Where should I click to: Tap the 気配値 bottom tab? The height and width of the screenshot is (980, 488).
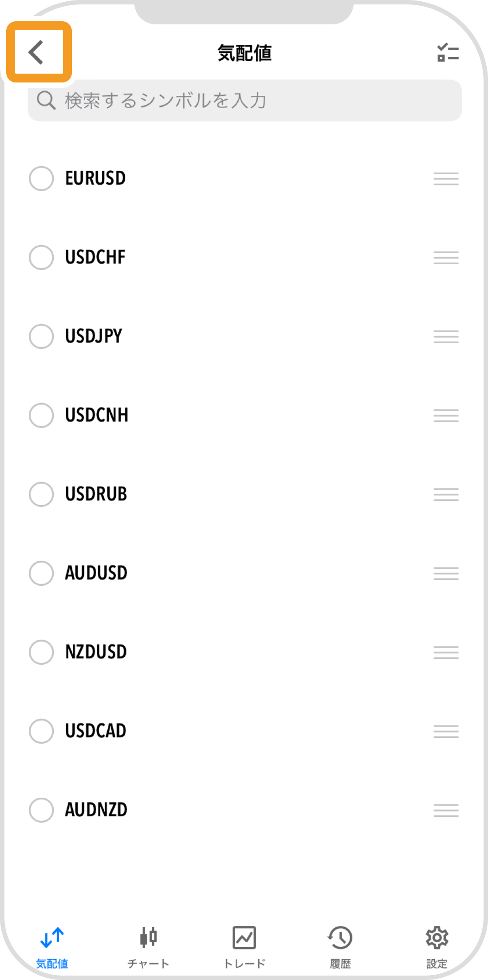[x=52, y=947]
